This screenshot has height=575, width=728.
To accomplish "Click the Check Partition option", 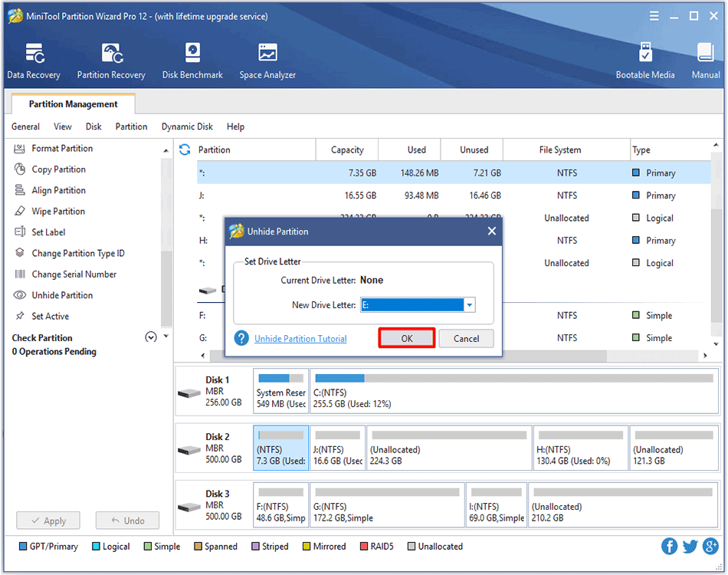I will [x=42, y=337].
